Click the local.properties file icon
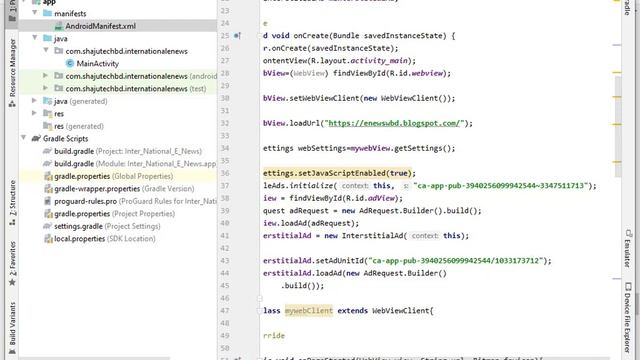The width and height of the screenshot is (640, 360). (x=48, y=239)
